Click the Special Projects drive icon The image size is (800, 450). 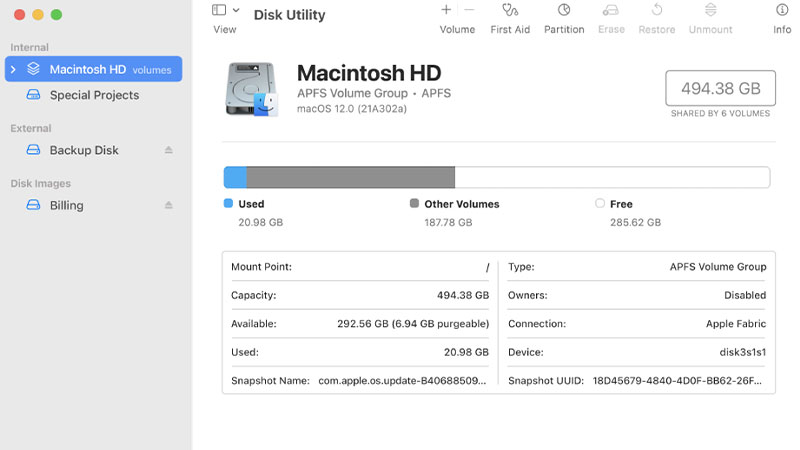point(33,95)
